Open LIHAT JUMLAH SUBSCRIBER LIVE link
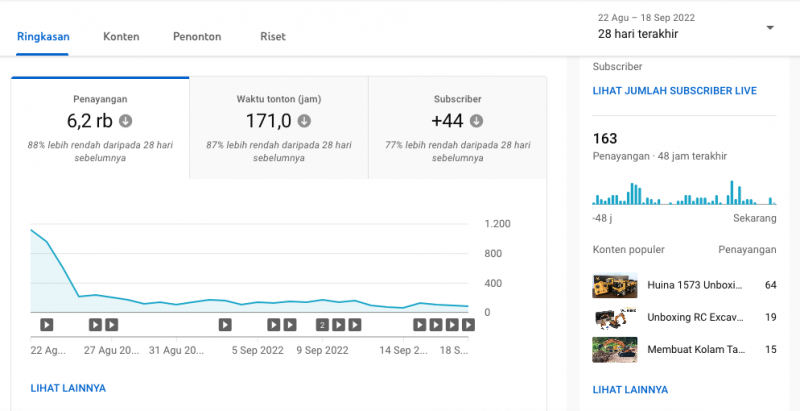800x411 pixels. coord(674,91)
